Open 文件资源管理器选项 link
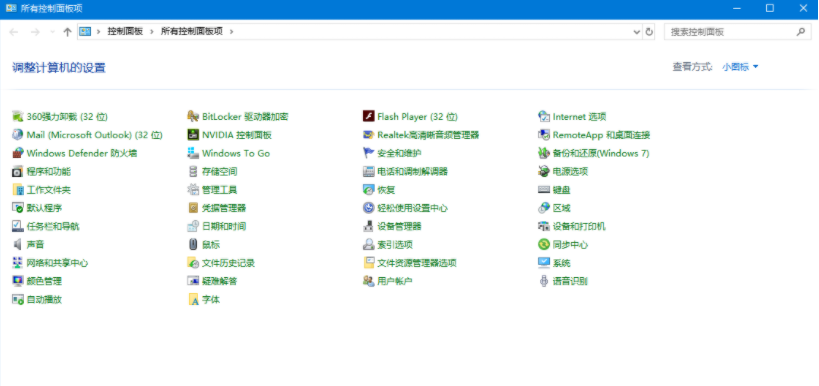 tap(417, 263)
